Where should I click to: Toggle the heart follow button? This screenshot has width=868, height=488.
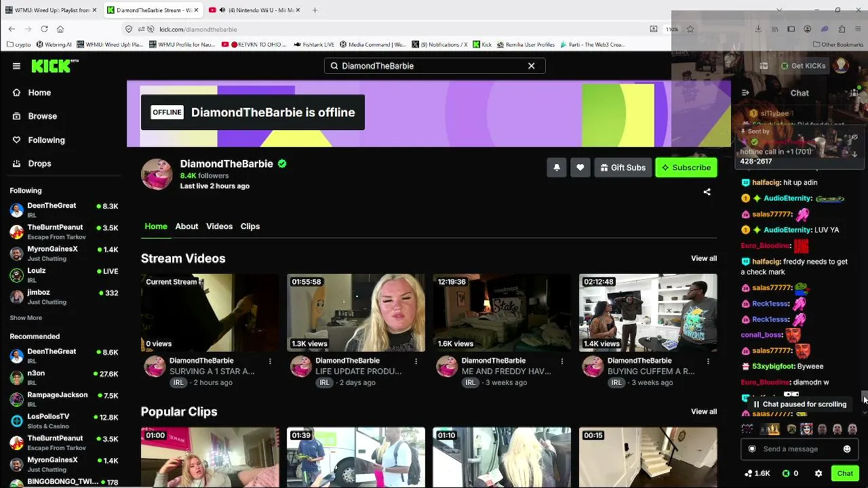pyautogui.click(x=580, y=167)
